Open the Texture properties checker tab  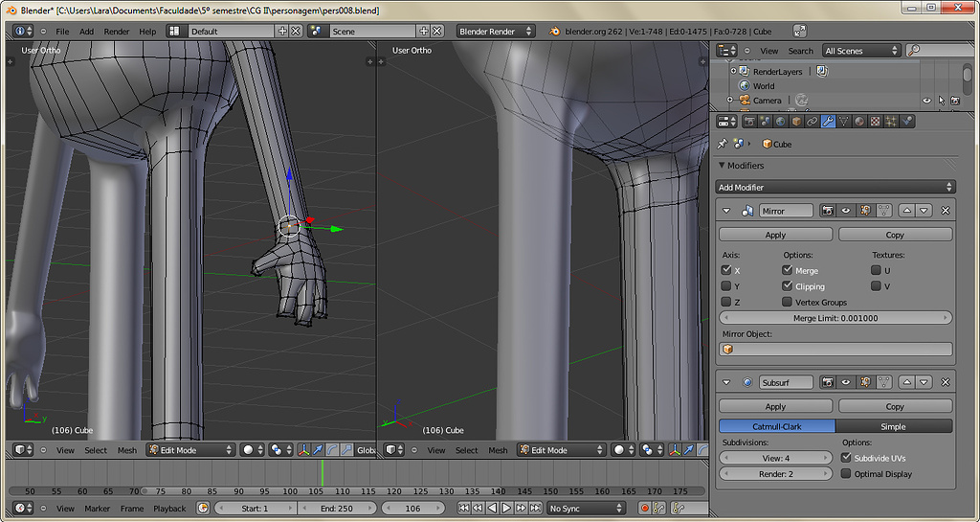[x=876, y=122]
